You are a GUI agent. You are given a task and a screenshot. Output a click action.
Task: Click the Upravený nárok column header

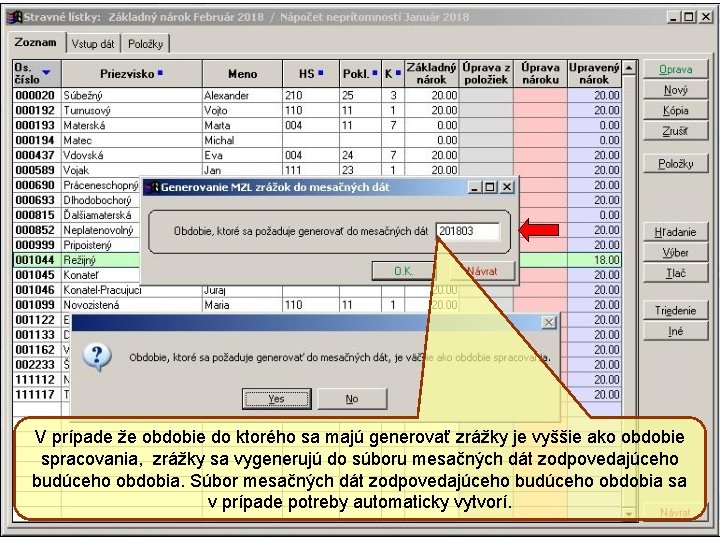594,73
